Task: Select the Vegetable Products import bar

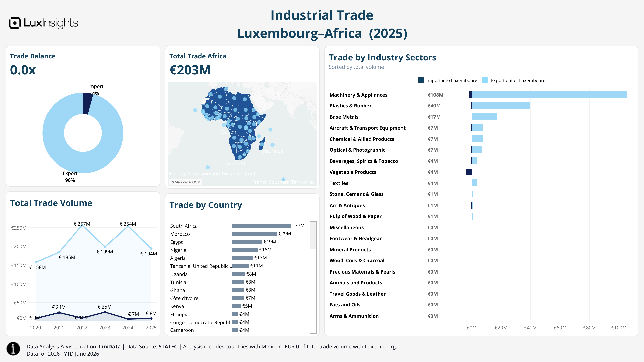Action: pos(469,172)
